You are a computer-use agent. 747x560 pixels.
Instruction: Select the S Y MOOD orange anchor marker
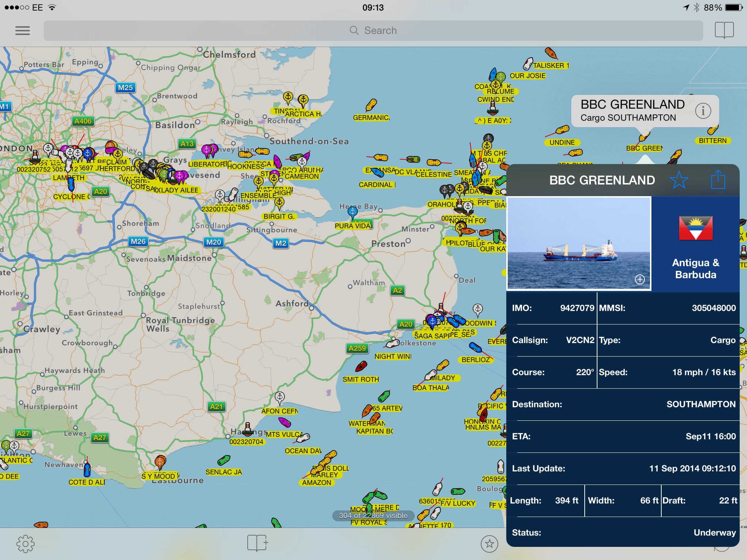(160, 462)
